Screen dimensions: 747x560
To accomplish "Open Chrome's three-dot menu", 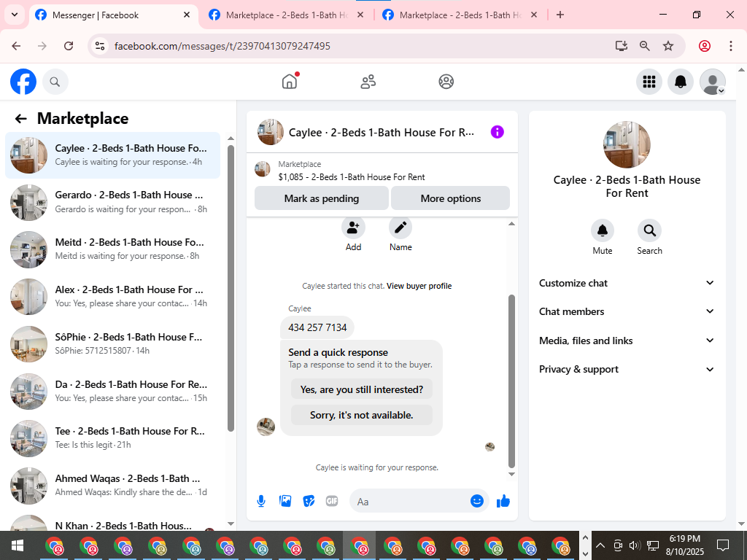I will point(730,46).
